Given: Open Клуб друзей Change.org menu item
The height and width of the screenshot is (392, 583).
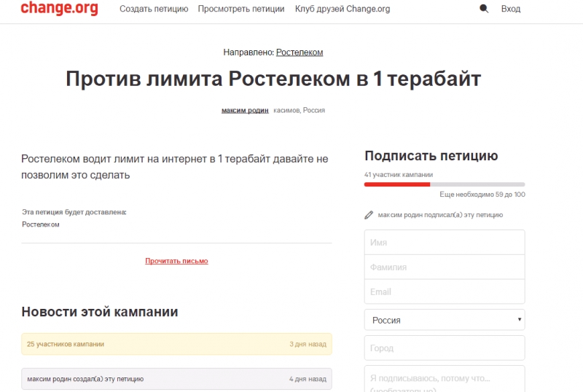Looking at the screenshot, I should [x=343, y=9].
